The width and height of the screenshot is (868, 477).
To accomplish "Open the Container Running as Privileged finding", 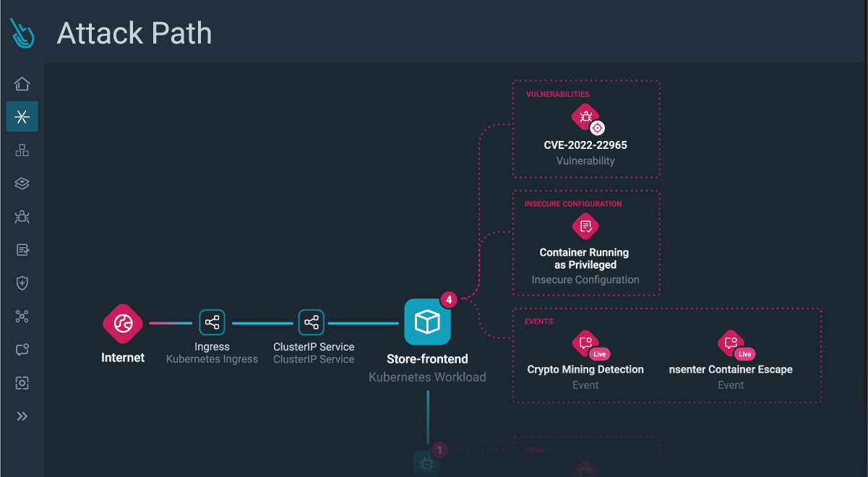I will tap(585, 226).
